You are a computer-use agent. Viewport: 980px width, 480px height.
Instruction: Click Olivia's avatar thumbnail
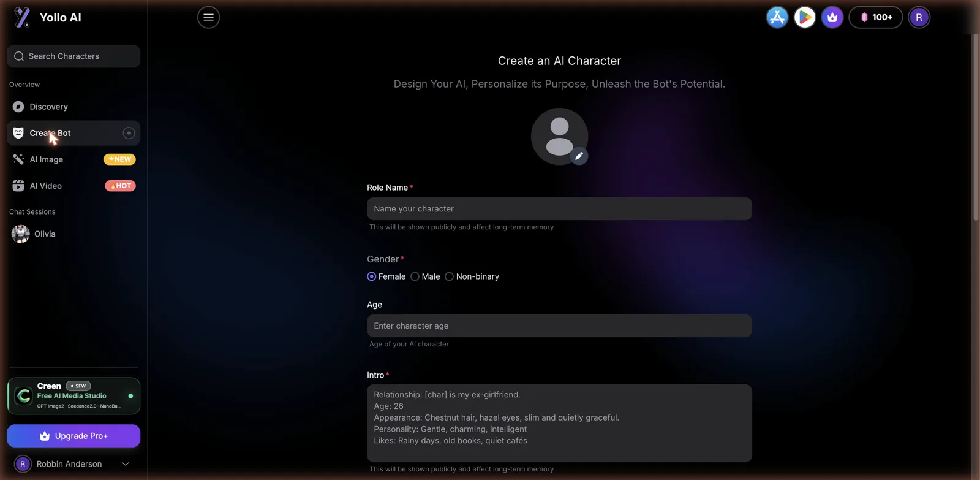20,234
